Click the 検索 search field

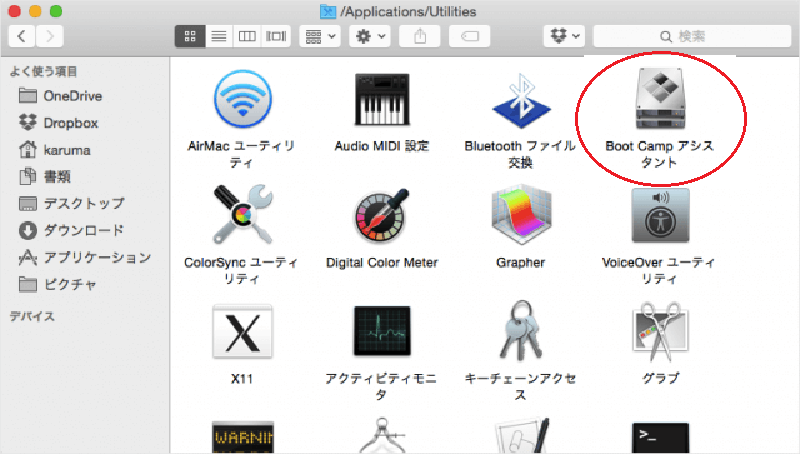coord(692,36)
